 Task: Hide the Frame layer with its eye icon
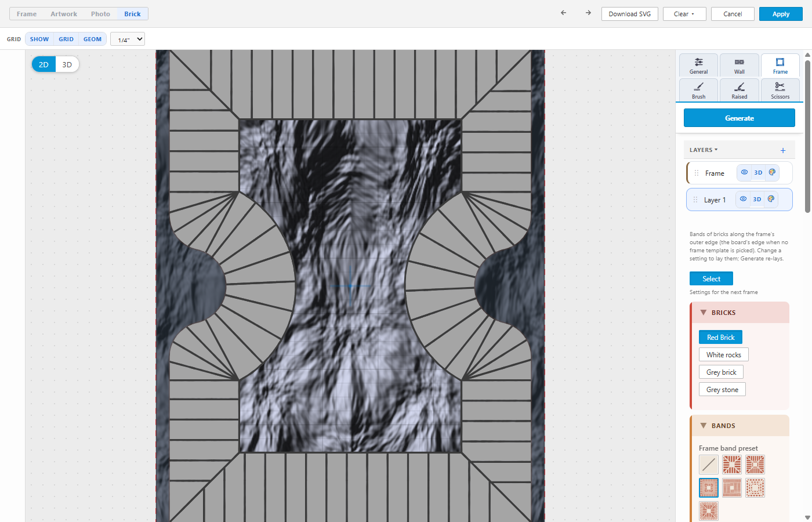point(744,172)
